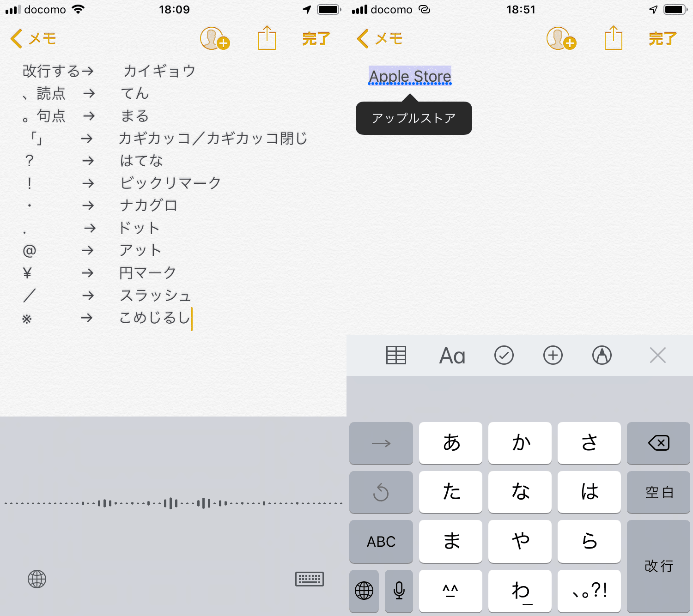Tap the あ key

pos(450,443)
